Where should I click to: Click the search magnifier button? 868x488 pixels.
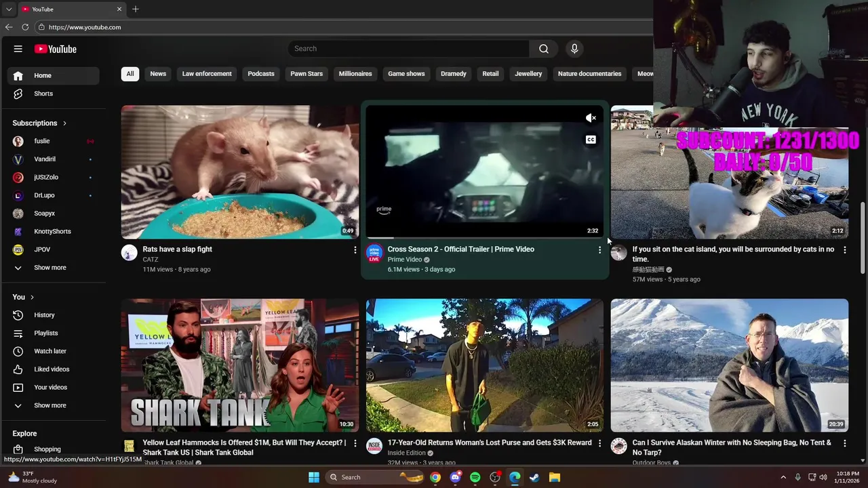tap(544, 49)
